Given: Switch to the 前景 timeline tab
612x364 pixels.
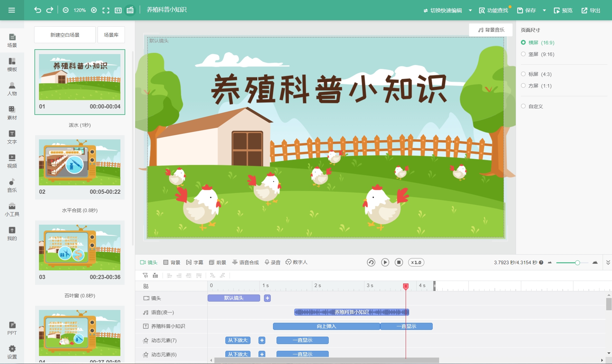Looking at the screenshot, I should pos(217,262).
